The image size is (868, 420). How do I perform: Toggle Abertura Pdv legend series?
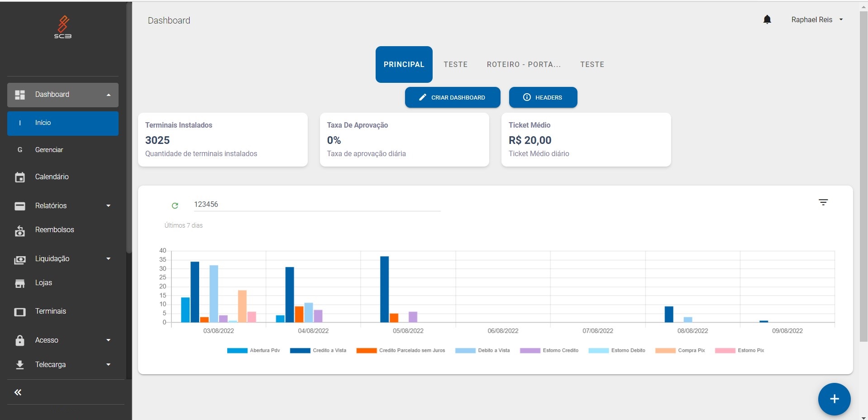coord(253,350)
